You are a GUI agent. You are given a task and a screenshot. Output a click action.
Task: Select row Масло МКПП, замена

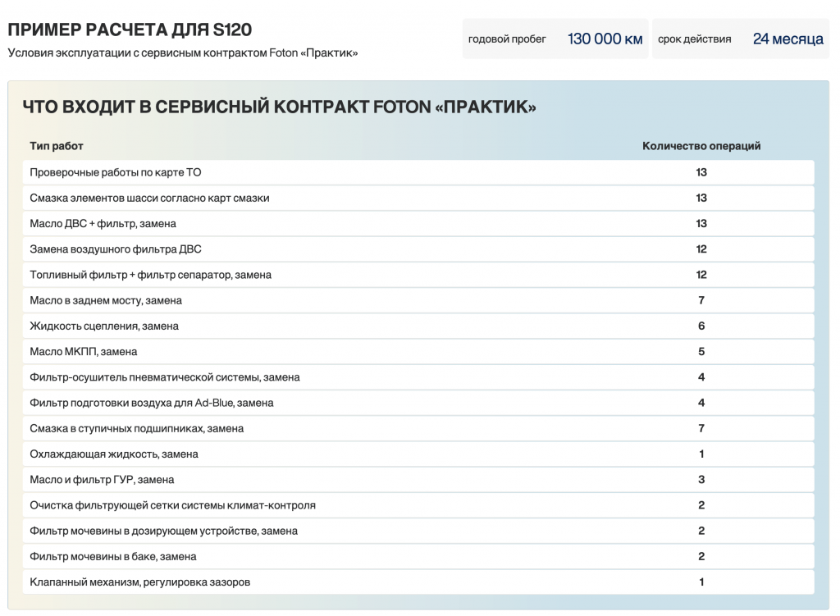click(418, 352)
